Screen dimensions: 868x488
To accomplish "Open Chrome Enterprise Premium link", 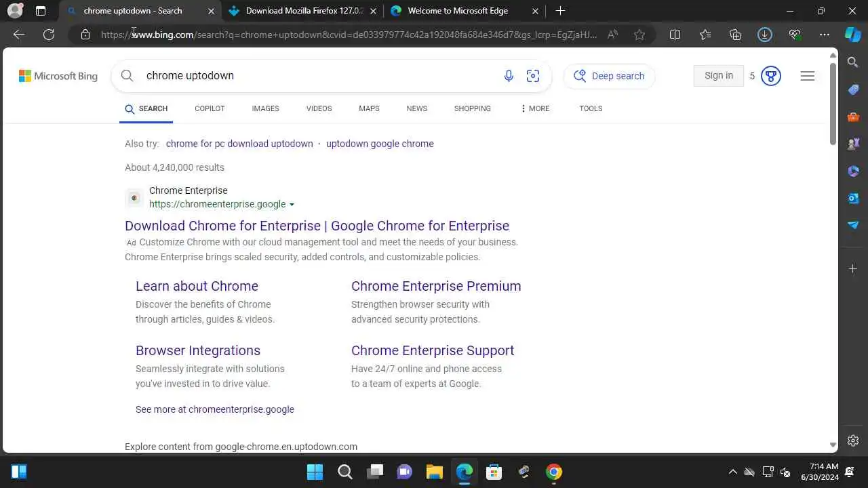I will tap(436, 286).
